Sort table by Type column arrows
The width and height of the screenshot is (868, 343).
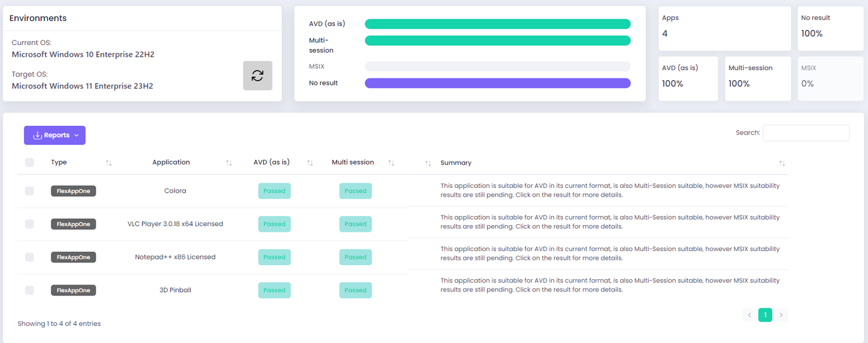pos(109,163)
